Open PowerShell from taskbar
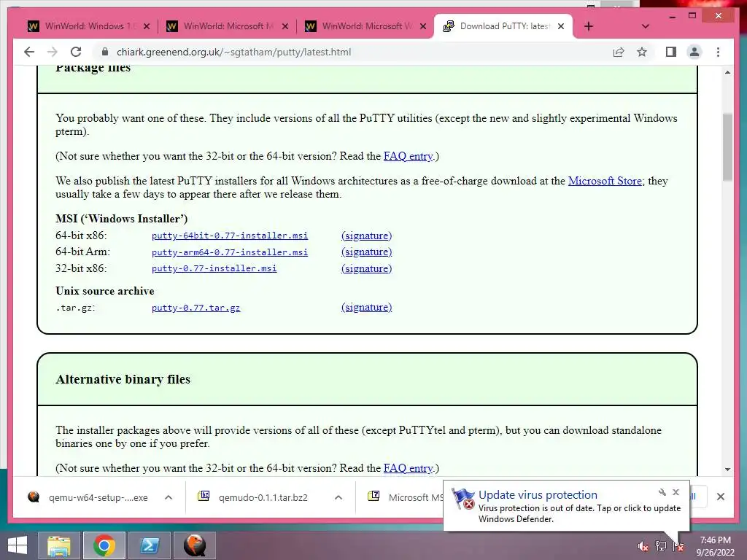 [150, 545]
